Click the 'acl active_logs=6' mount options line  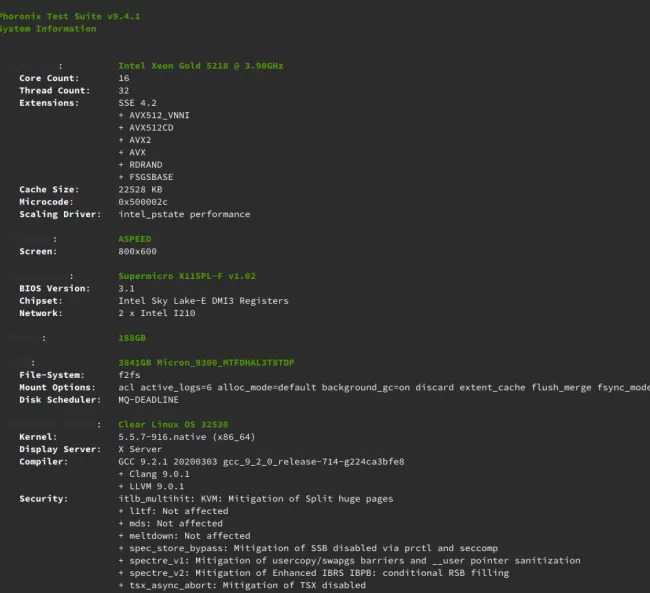(x=384, y=388)
